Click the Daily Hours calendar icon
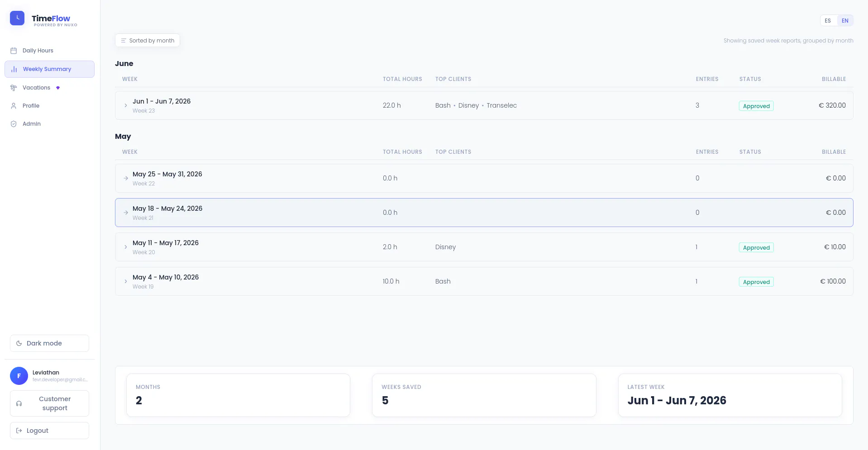868x450 pixels. (x=14, y=51)
